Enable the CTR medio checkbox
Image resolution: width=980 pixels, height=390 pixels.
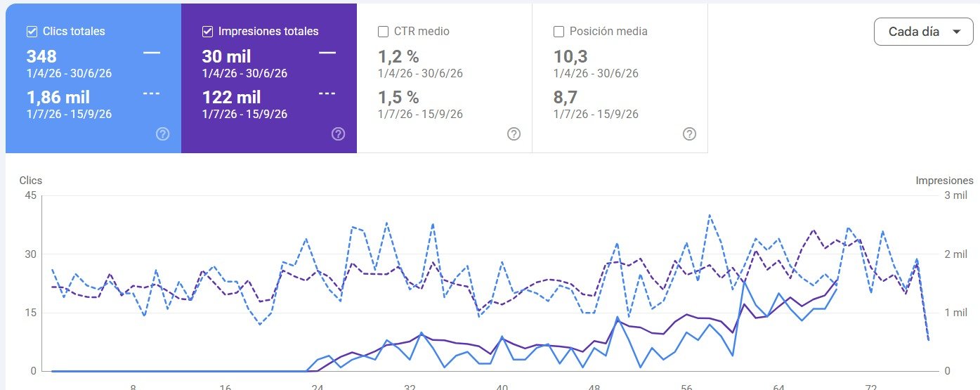[383, 32]
